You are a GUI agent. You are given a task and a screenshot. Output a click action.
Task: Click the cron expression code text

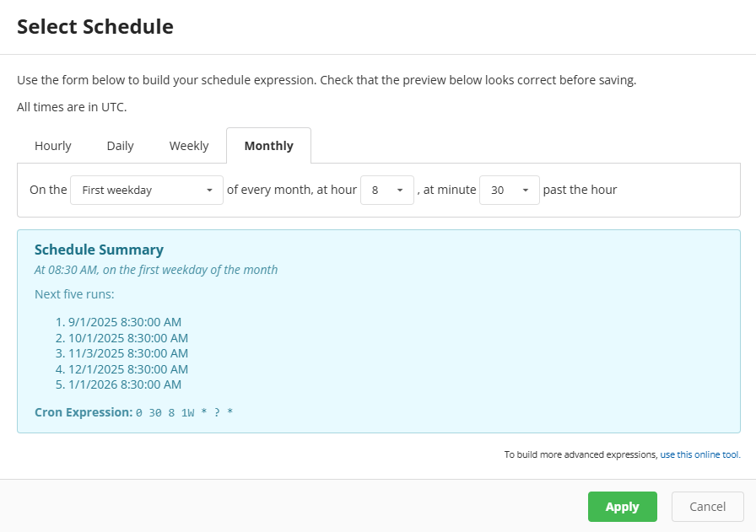tap(184, 413)
